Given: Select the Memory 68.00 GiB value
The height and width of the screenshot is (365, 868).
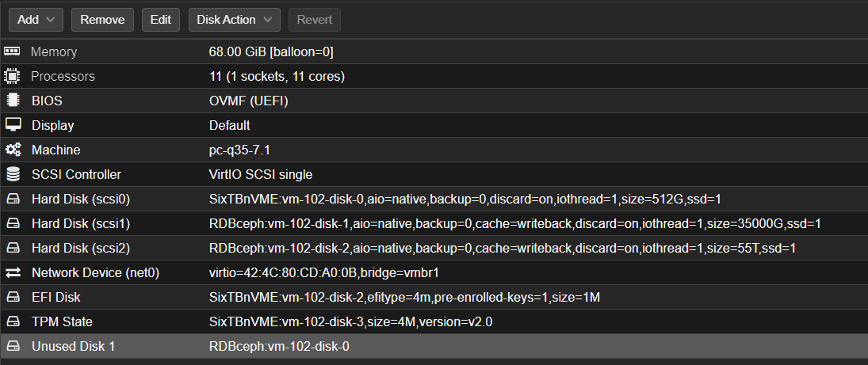Looking at the screenshot, I should (x=270, y=51).
